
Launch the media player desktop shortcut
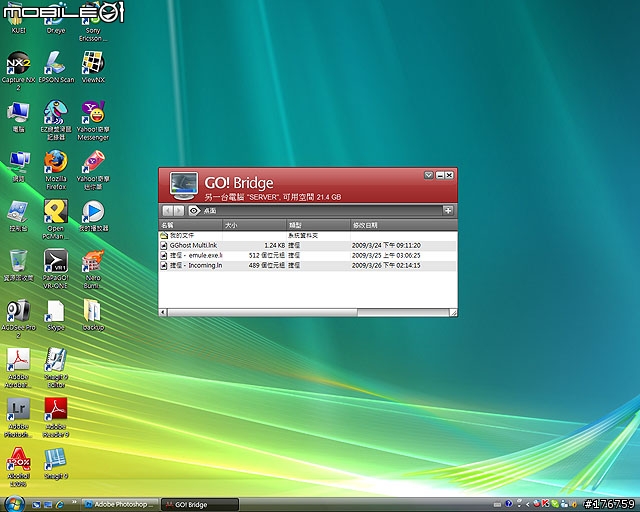[x=93, y=216]
